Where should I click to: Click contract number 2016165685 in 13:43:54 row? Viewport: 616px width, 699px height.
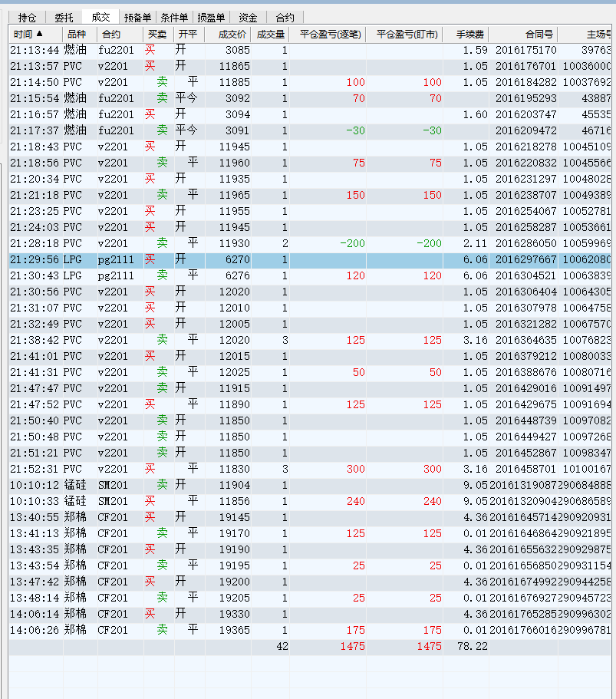pos(523,565)
